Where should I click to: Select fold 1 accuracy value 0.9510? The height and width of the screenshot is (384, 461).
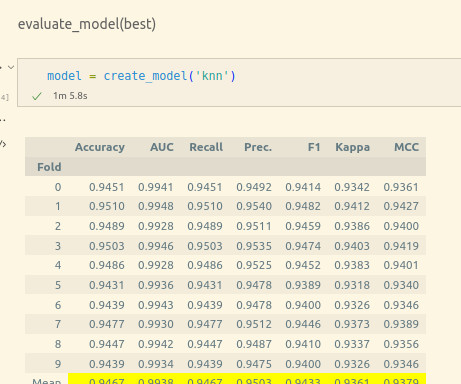(107, 206)
